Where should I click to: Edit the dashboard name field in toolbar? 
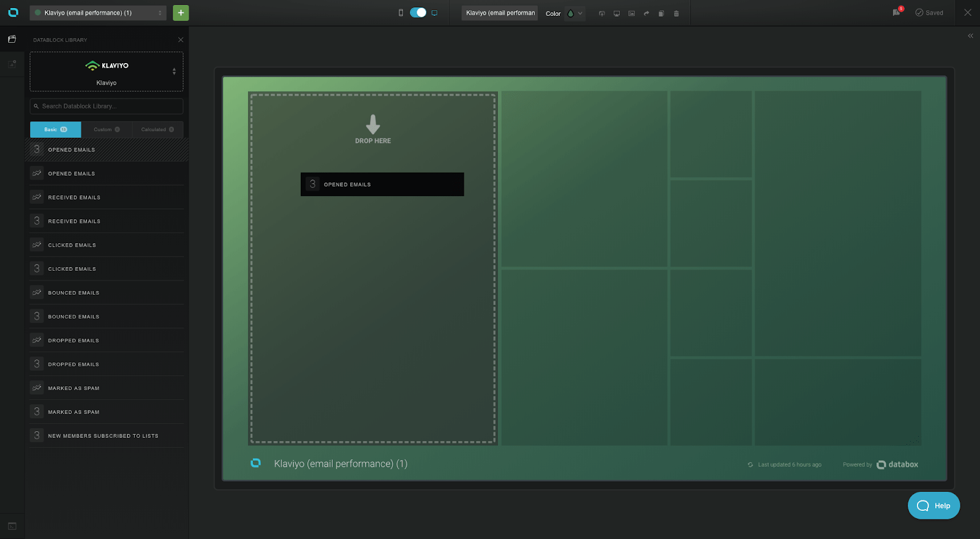coord(500,13)
